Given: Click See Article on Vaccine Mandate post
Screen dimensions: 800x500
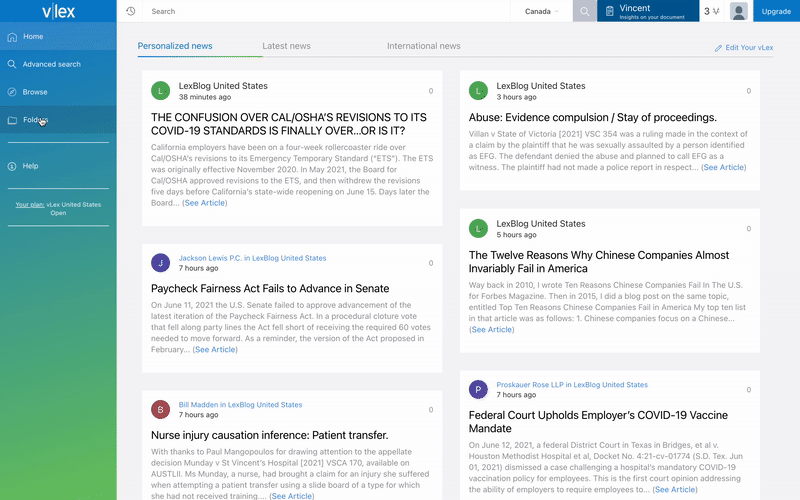Looking at the screenshot, I should [x=675, y=490].
